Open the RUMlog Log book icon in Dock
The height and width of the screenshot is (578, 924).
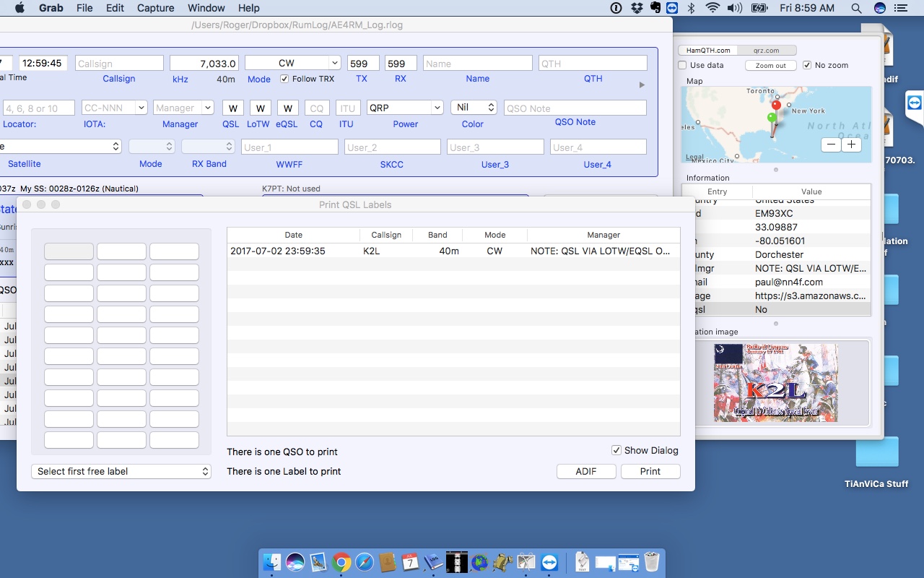pos(433,562)
